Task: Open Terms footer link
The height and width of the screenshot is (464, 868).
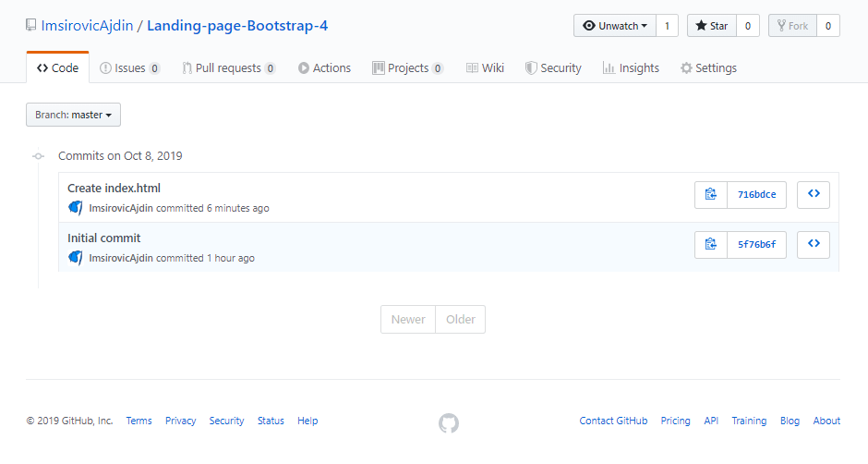Action: coord(139,421)
